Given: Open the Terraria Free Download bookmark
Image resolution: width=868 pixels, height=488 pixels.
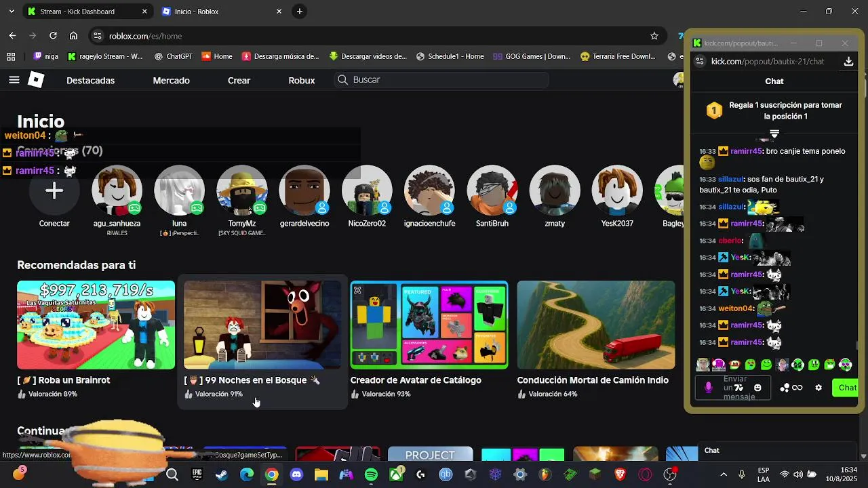Looking at the screenshot, I should coord(618,56).
